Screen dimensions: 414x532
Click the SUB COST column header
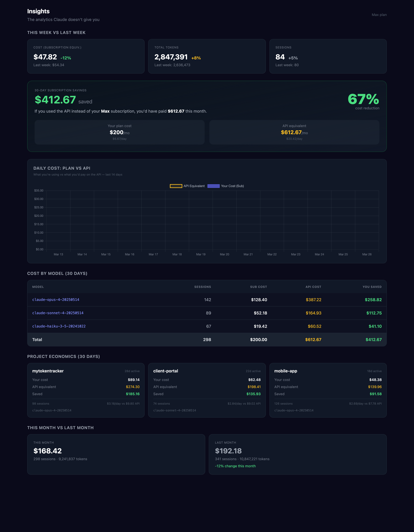click(258, 287)
